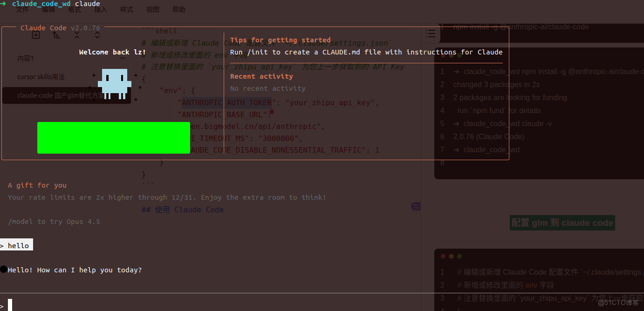The height and width of the screenshot is (311, 644).
Task: Click the Claude prompt input line at bottom
Action: pyautogui.click(x=322, y=305)
